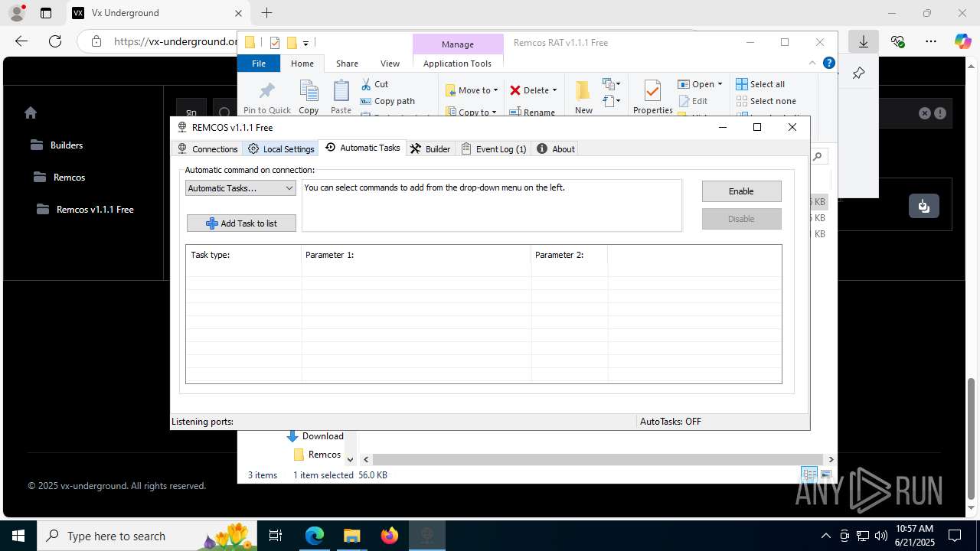Screen dimensions: 980x551
Task: Open File Explorer from the taskbar
Action: point(351,536)
